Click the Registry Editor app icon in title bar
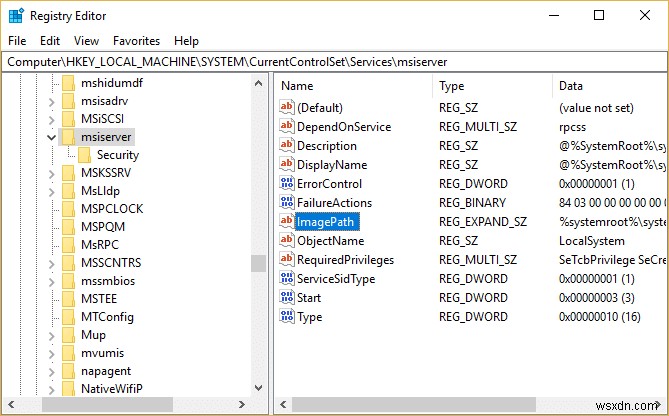 point(17,16)
